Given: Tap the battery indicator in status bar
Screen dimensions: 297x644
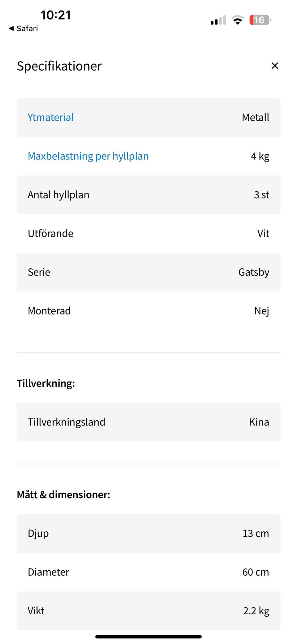Looking at the screenshot, I should [x=260, y=20].
